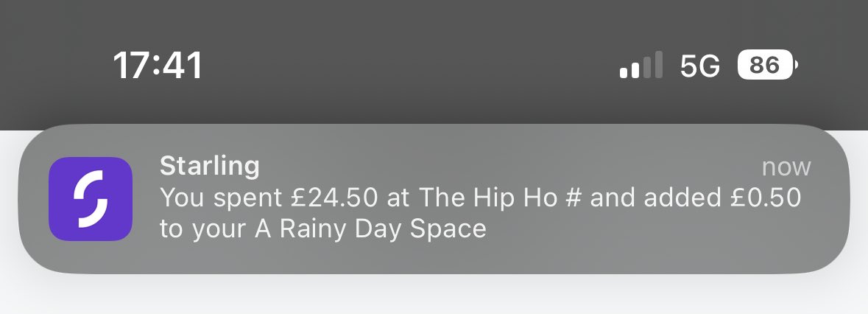Tap the "now" notification timestamp

pyautogui.click(x=786, y=167)
